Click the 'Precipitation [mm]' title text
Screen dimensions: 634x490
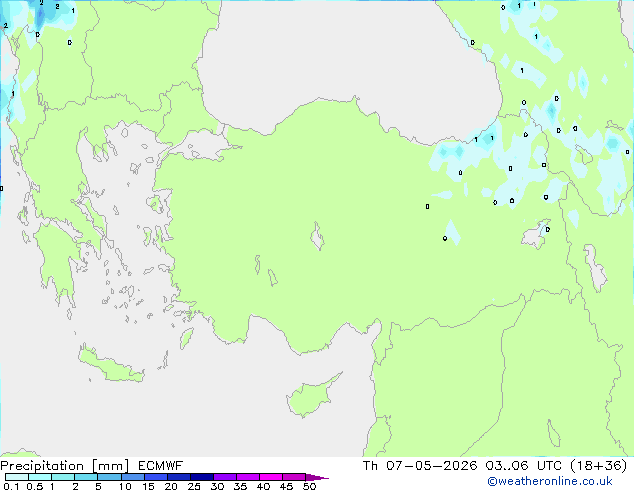65,466
